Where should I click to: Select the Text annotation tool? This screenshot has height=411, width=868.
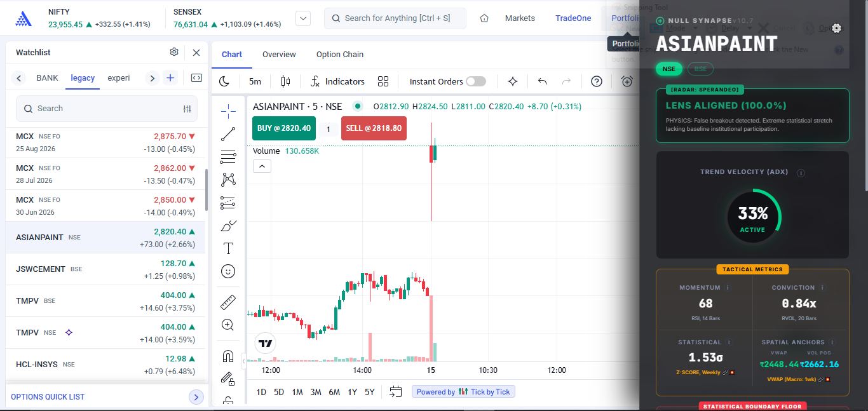228,248
